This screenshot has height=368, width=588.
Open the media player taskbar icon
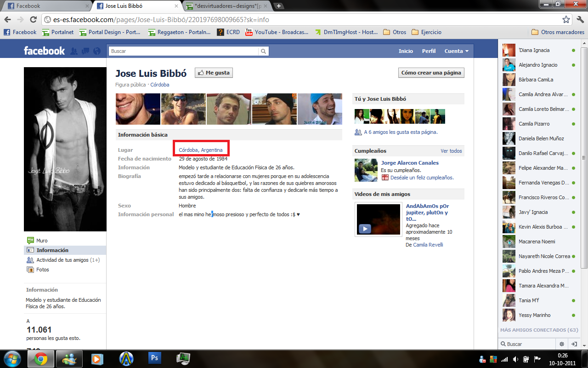click(98, 358)
